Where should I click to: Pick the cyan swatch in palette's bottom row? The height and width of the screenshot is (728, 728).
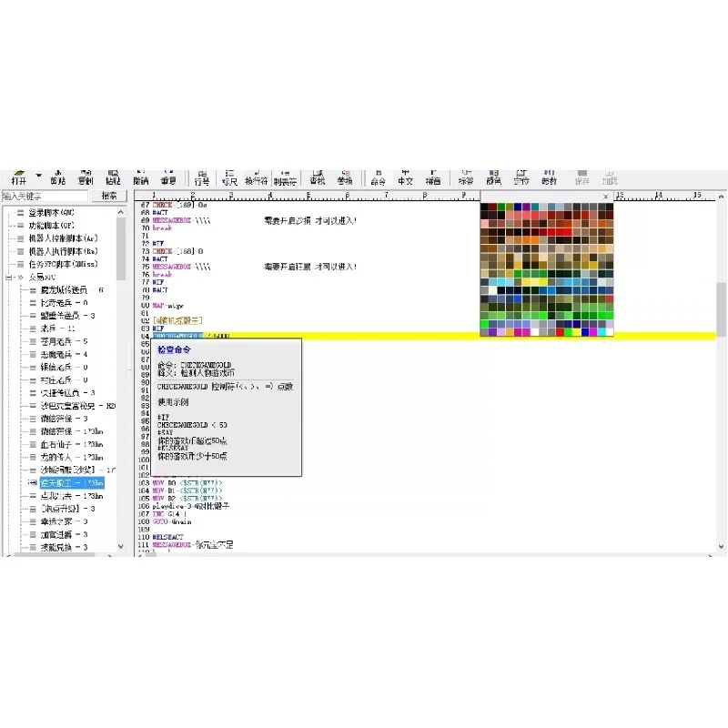pyautogui.click(x=602, y=332)
